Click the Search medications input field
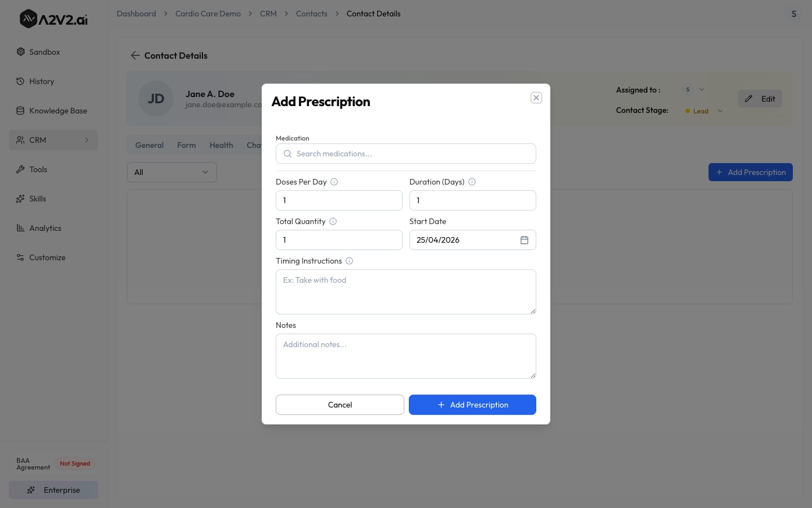Screen dimensions: 812x508 pyautogui.click(x=406, y=154)
